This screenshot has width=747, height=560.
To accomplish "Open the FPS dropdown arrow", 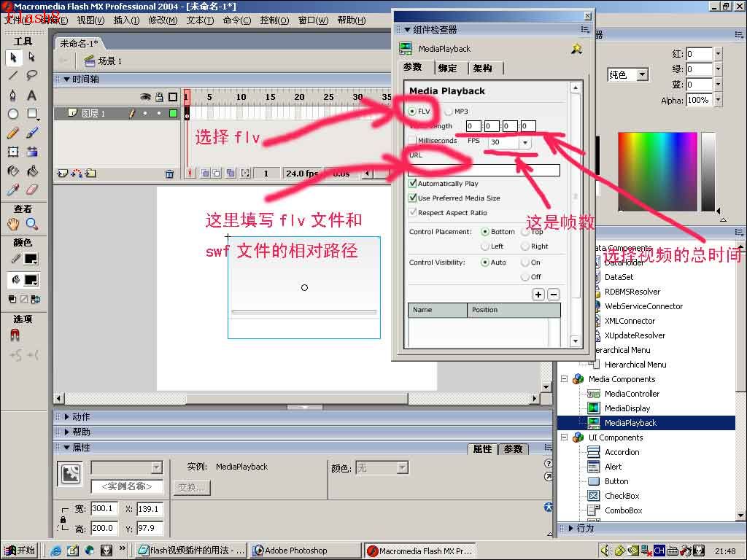I will (x=525, y=142).
